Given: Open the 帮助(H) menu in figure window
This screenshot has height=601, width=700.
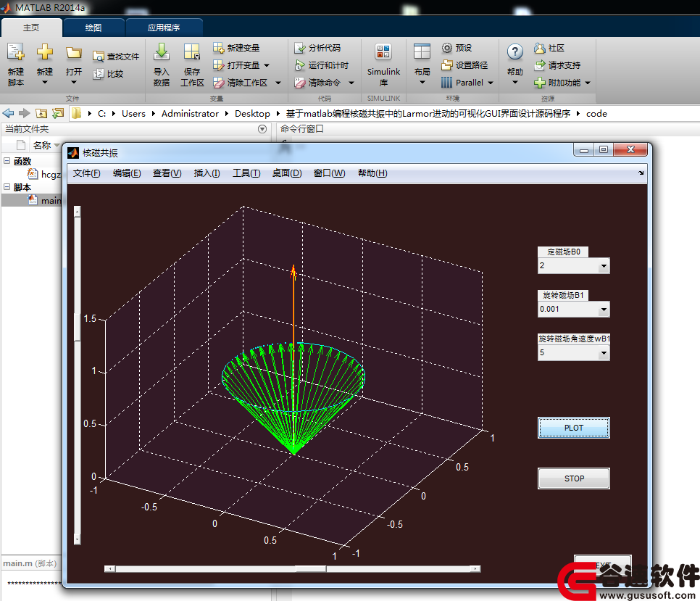Looking at the screenshot, I should (x=372, y=173).
